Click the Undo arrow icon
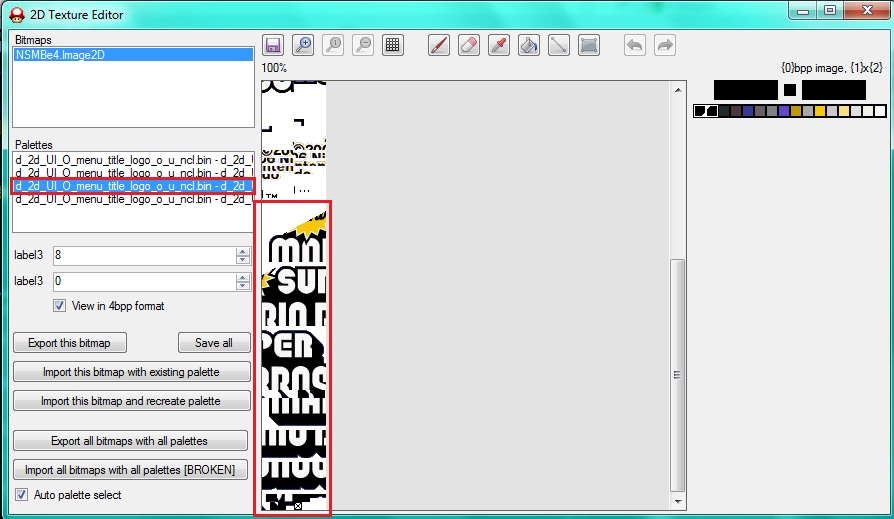894x519 pixels. click(x=635, y=45)
